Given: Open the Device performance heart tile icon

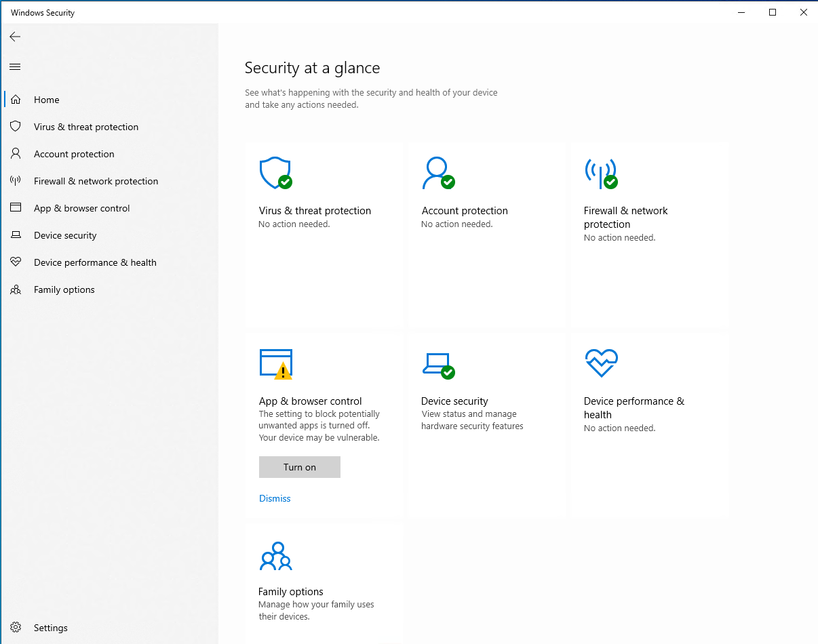Looking at the screenshot, I should click(601, 363).
